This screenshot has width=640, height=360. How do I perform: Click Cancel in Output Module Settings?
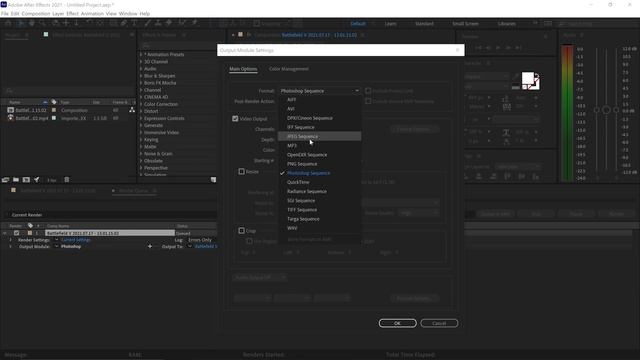(x=439, y=323)
